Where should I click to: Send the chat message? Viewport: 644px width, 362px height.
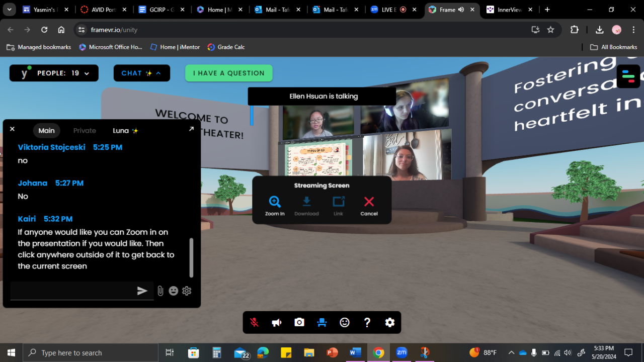(142, 291)
